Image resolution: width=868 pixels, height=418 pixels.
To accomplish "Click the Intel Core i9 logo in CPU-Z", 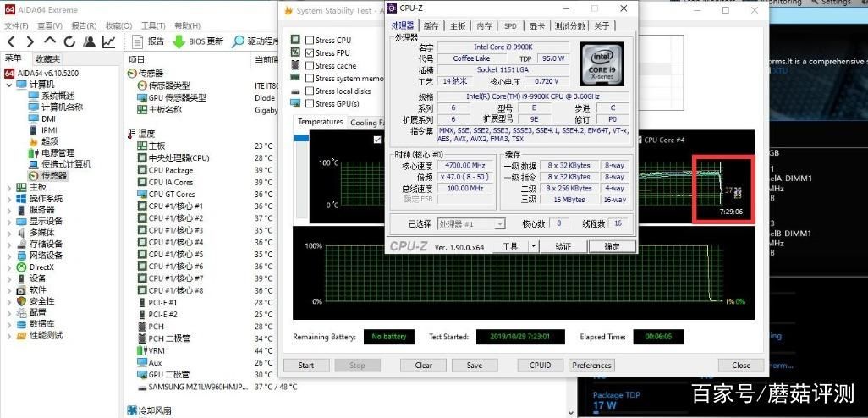I will click(602, 63).
